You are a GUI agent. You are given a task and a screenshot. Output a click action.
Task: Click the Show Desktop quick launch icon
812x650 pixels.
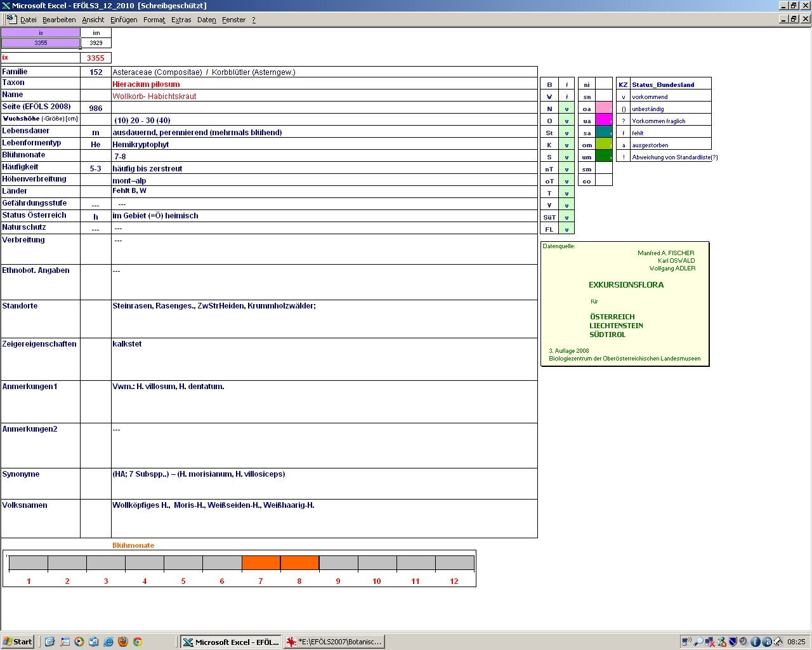[64, 642]
